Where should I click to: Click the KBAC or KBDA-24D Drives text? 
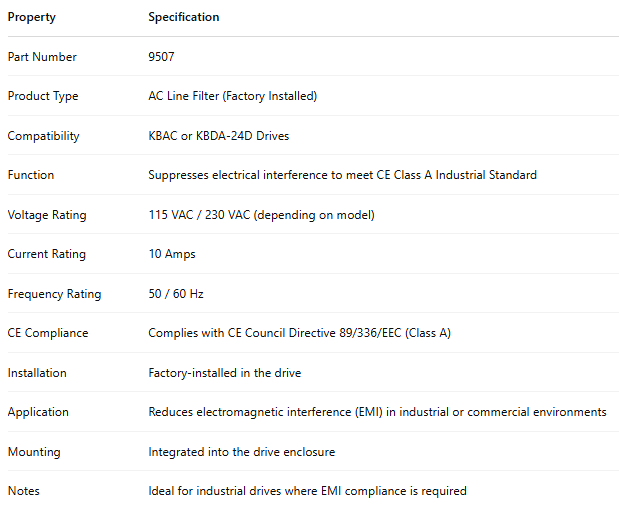(x=219, y=136)
